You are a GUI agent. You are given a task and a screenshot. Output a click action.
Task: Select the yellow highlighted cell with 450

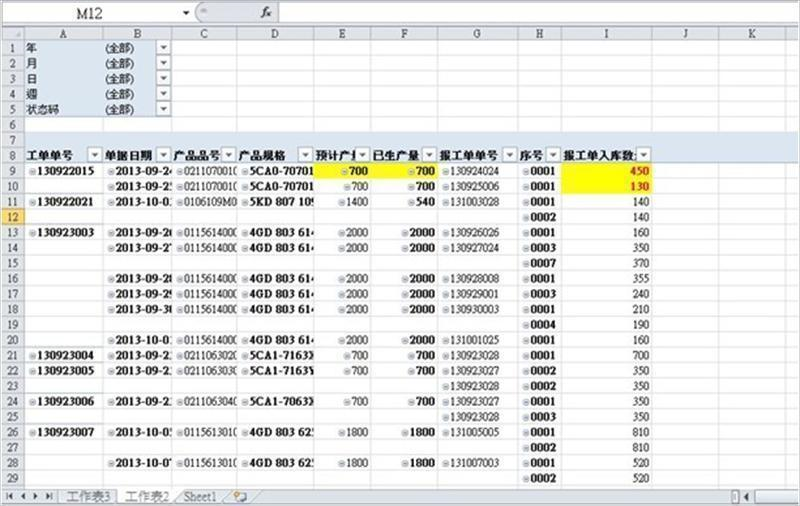606,171
